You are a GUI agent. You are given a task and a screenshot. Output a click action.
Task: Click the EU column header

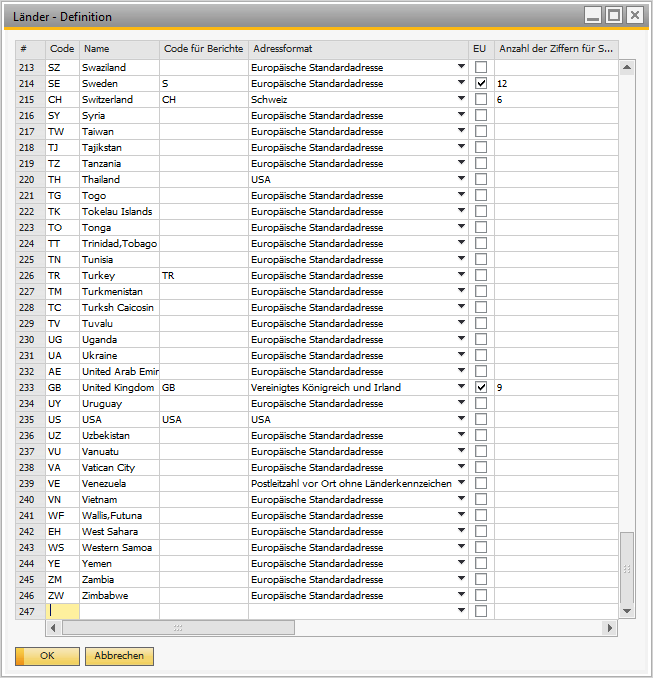481,49
